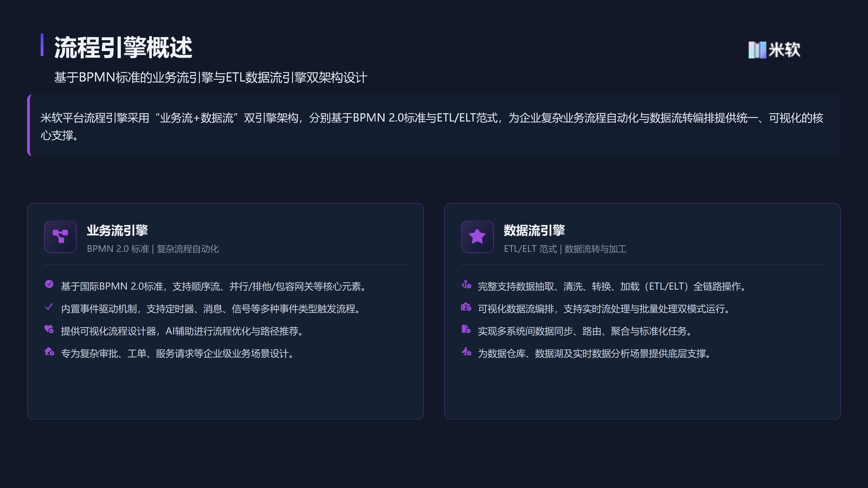Click the line 基于国际BPMN 2.0标准，支持顺序流
The image size is (868, 488).
(x=214, y=286)
